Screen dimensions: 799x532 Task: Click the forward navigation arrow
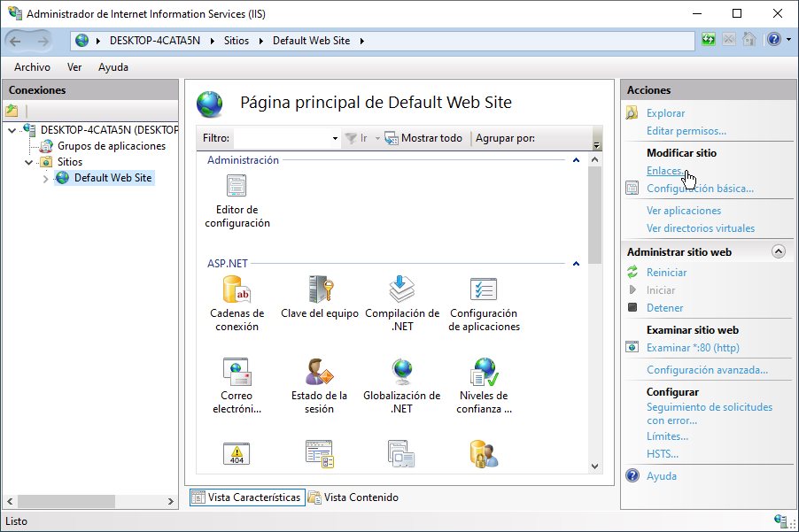[43, 41]
